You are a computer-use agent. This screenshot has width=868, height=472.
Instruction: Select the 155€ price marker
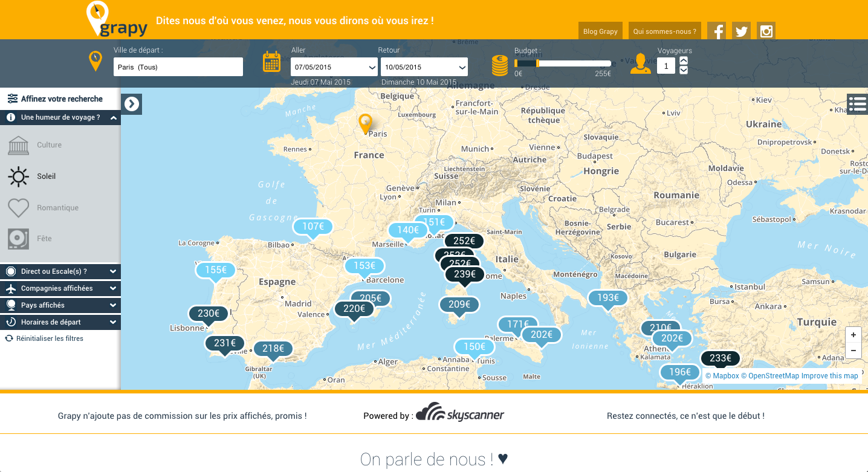pos(216,271)
